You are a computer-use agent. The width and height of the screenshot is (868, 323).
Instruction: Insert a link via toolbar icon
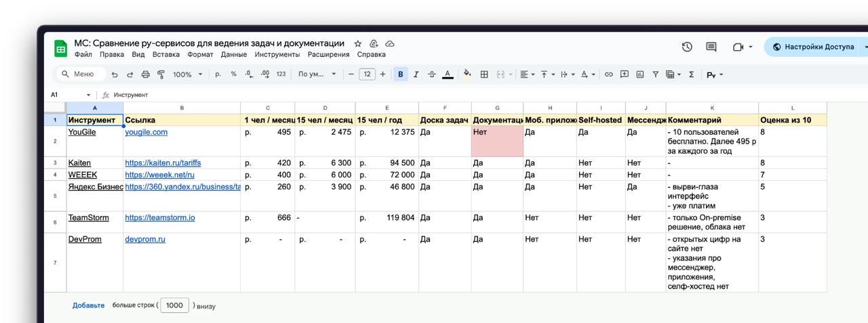click(608, 74)
